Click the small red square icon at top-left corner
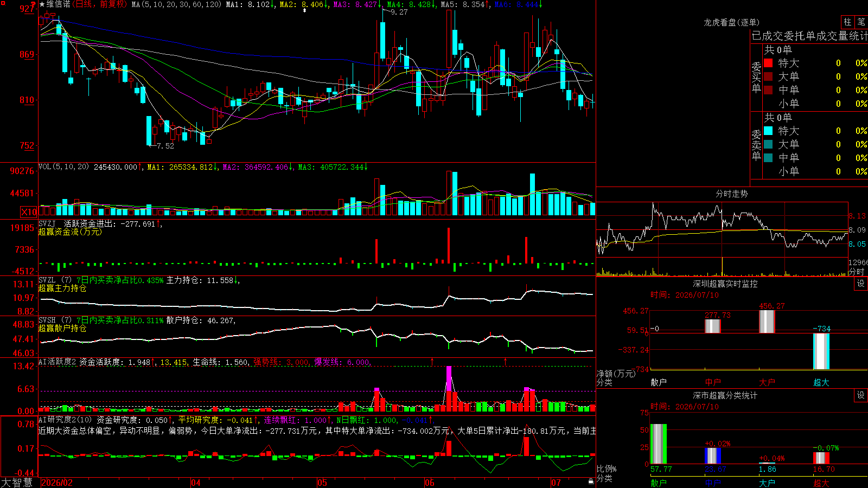The width and height of the screenshot is (868, 488). [3, 3]
